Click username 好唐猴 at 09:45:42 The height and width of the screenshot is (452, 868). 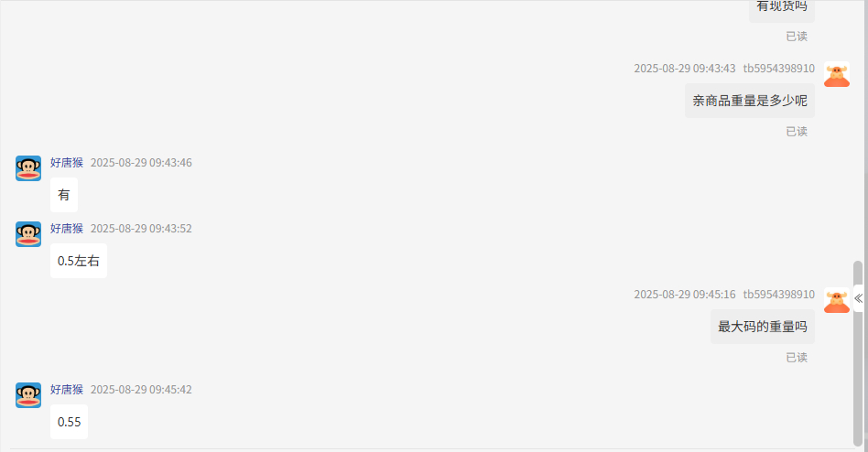(67, 390)
